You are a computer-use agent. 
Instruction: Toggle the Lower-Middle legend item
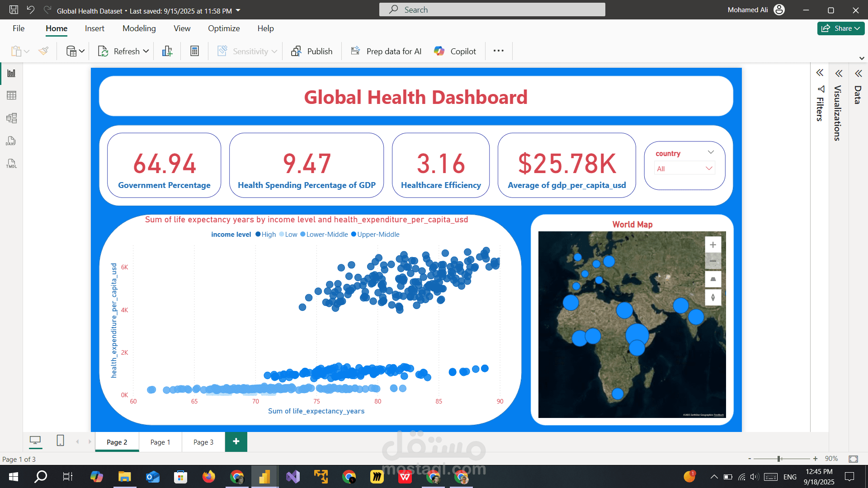pyautogui.click(x=324, y=235)
